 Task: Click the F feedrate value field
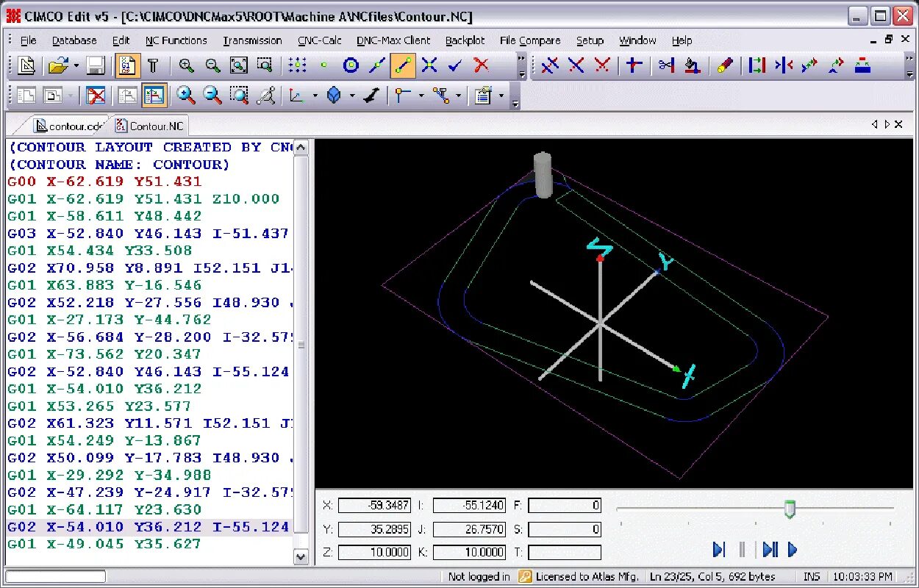pos(565,505)
